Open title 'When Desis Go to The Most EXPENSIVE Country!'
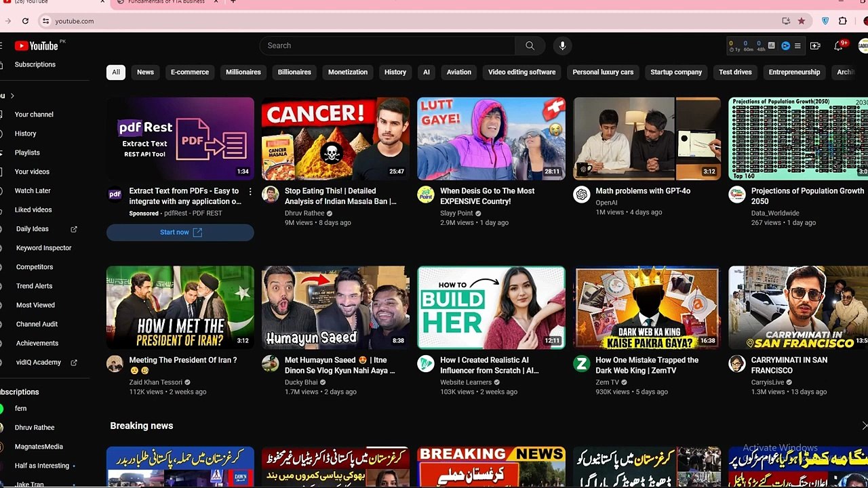 click(488, 196)
